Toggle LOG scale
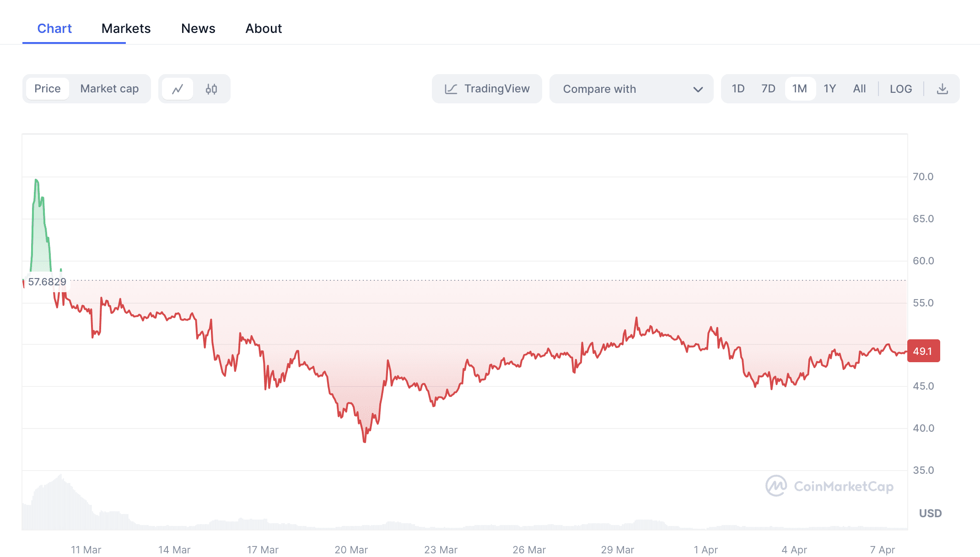Screen dimensions: 980x557 (901, 89)
